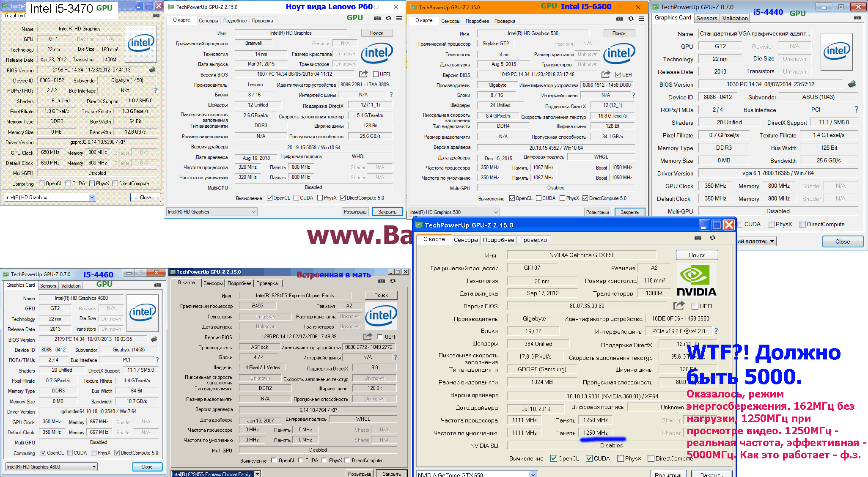Click the bus interface question mark in the i5-6500 window
Image resolution: width=868 pixels, height=477 pixels.
[x=634, y=95]
